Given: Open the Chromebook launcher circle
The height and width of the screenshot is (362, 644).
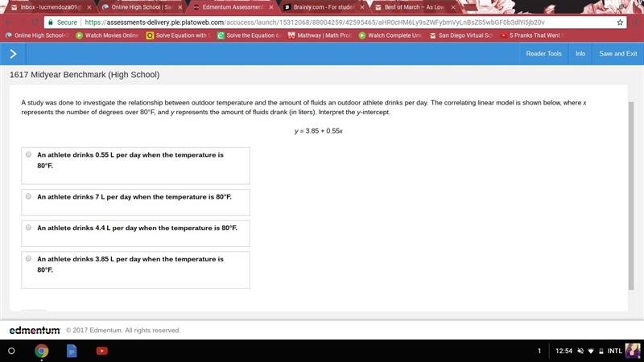Looking at the screenshot, I should pos(11,351).
